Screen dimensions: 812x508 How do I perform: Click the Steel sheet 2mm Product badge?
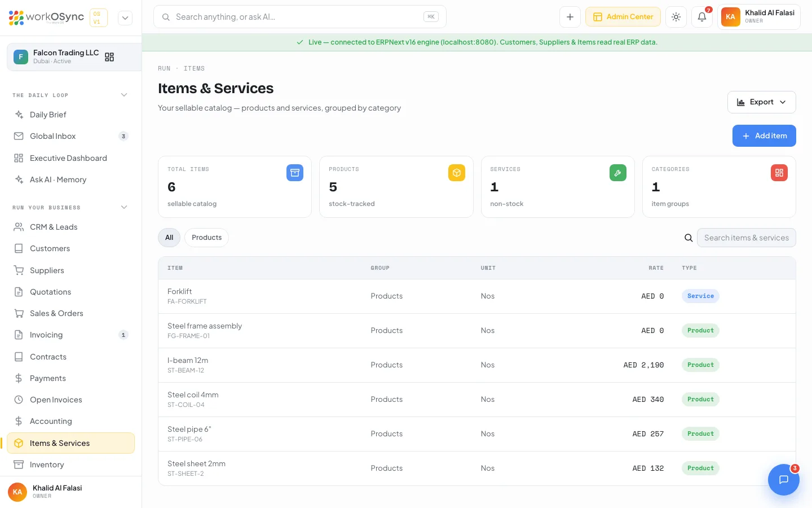[700, 468]
